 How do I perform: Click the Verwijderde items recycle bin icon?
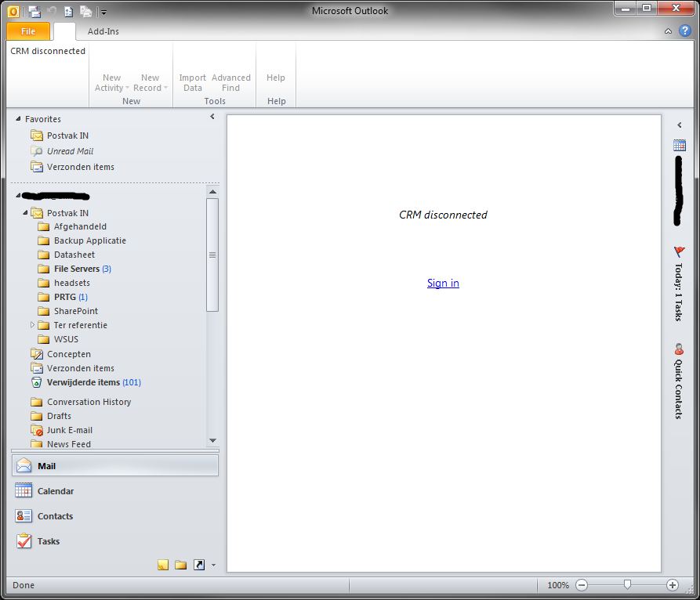pos(37,382)
